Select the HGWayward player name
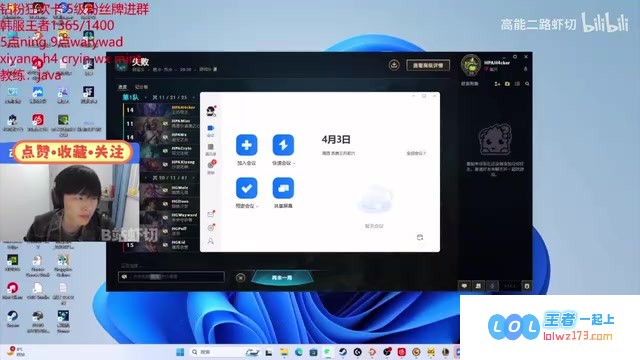The height and width of the screenshot is (360, 640). 184,215
